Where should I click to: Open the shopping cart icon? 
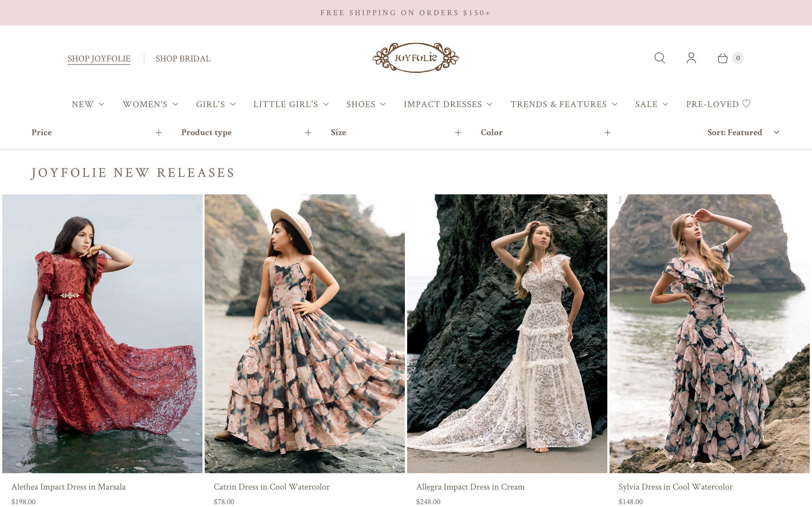pos(722,58)
